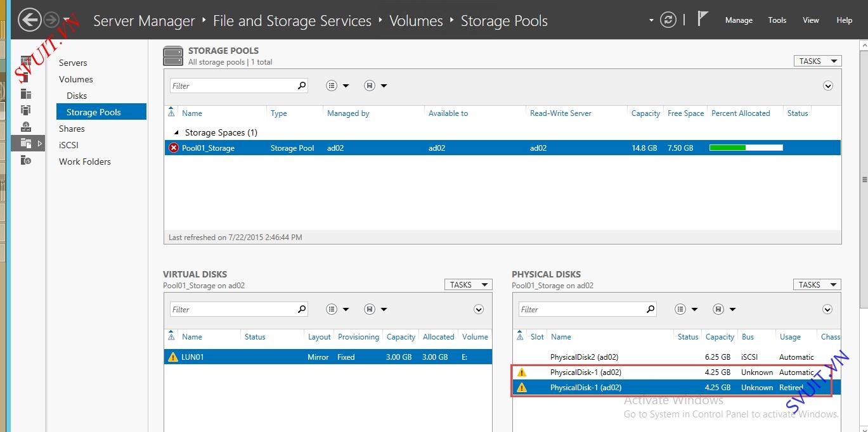
Task: Open the Manage menu
Action: [739, 20]
